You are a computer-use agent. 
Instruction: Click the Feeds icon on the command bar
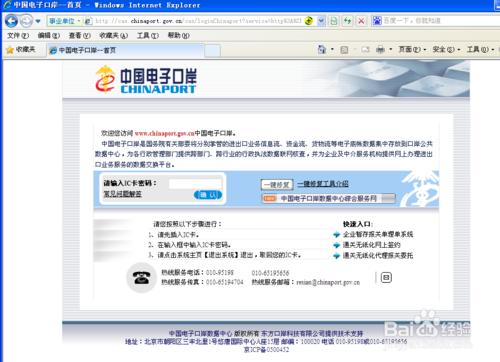[344, 50]
